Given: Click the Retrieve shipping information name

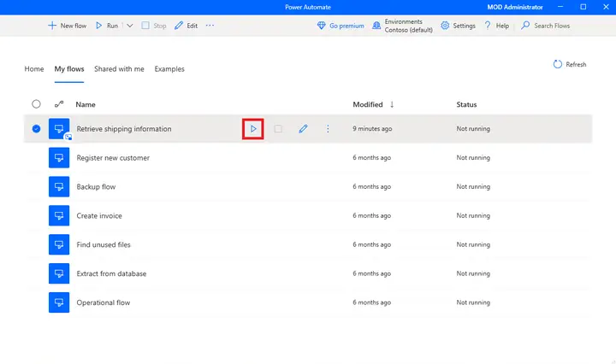Looking at the screenshot, I should click(x=124, y=129).
